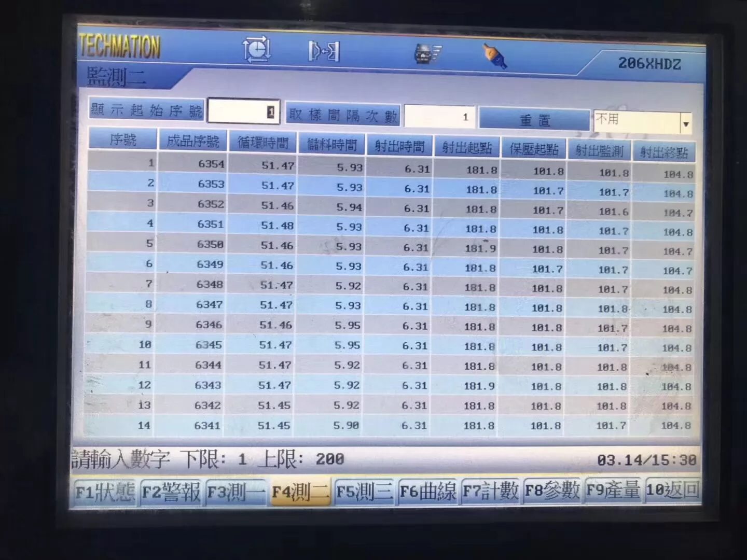The width and height of the screenshot is (747, 560).
Task: Open the F5 測三 tab
Action: point(364,491)
